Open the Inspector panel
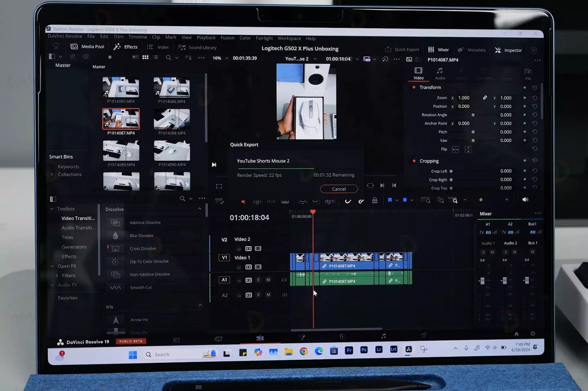This screenshot has width=588, height=391. 508,50
